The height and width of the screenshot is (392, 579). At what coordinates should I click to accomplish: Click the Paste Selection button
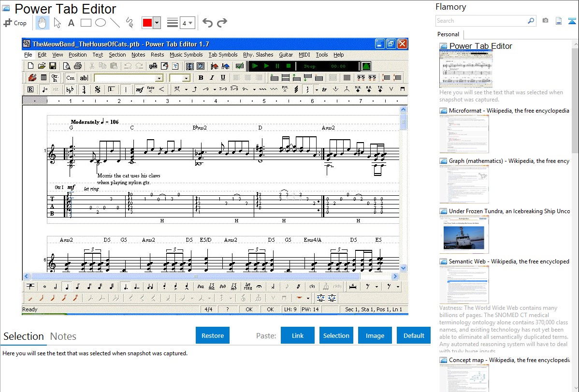(x=336, y=335)
